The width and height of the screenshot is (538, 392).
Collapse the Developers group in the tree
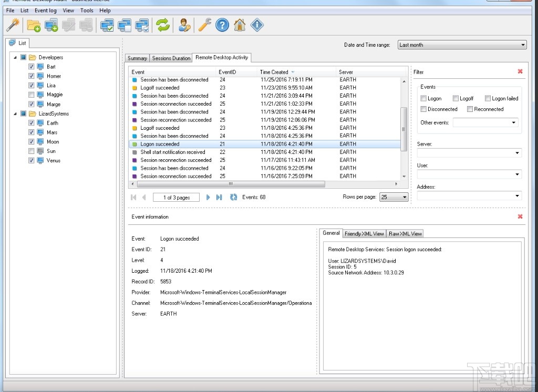[15, 57]
